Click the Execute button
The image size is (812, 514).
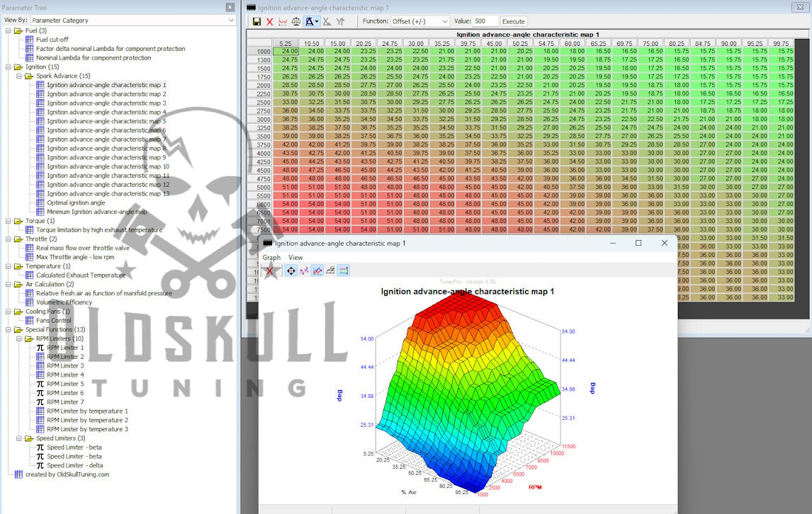513,21
